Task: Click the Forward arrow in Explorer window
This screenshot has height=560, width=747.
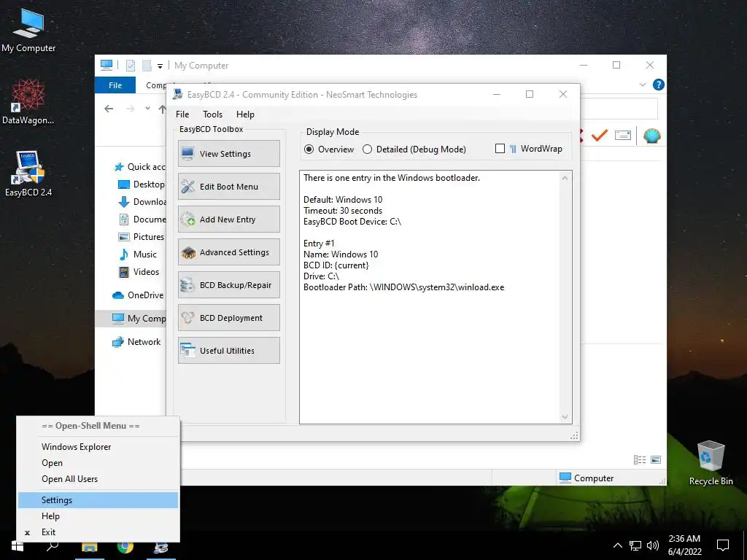Action: (130, 109)
